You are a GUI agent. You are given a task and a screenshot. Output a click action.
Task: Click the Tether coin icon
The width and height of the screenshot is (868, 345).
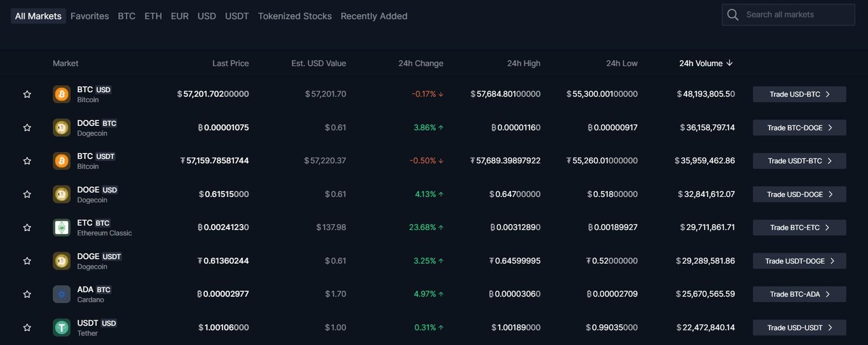61,327
